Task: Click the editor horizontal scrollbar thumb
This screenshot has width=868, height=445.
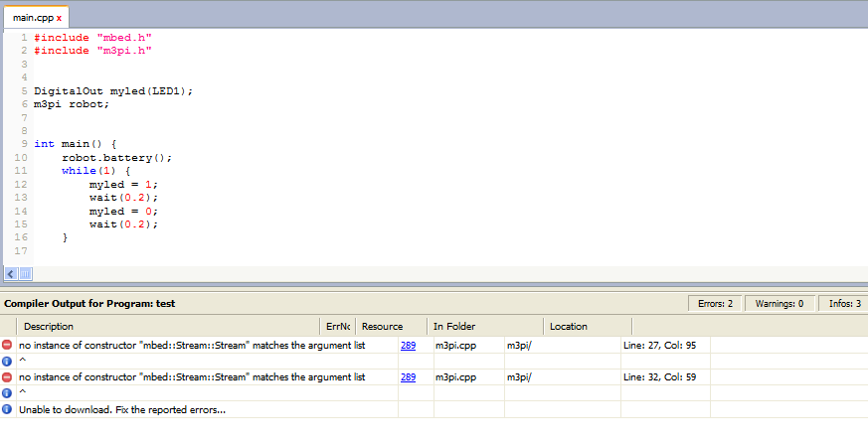Action: (x=26, y=273)
